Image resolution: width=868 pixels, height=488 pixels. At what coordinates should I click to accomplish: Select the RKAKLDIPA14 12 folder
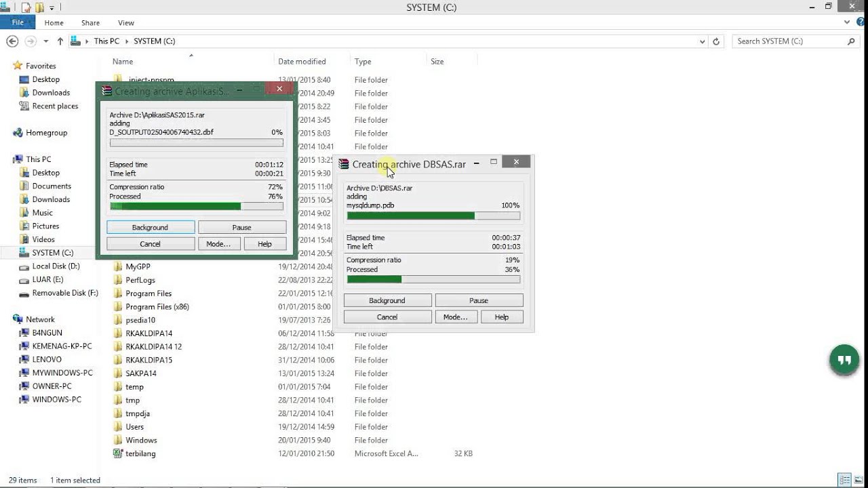(153, 346)
